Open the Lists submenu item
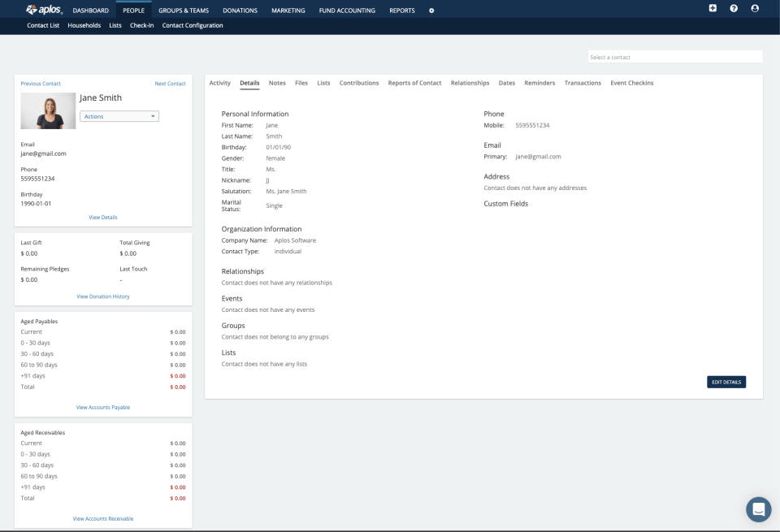780x532 pixels. [x=115, y=25]
